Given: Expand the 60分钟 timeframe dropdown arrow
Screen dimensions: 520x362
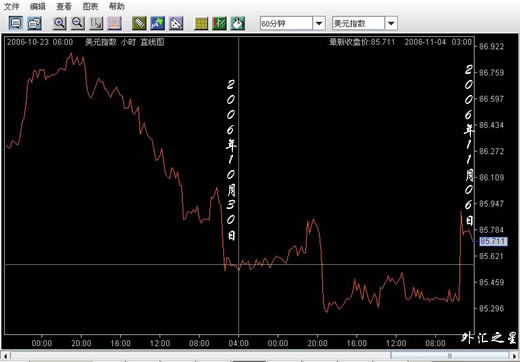Looking at the screenshot, I should coord(319,23).
